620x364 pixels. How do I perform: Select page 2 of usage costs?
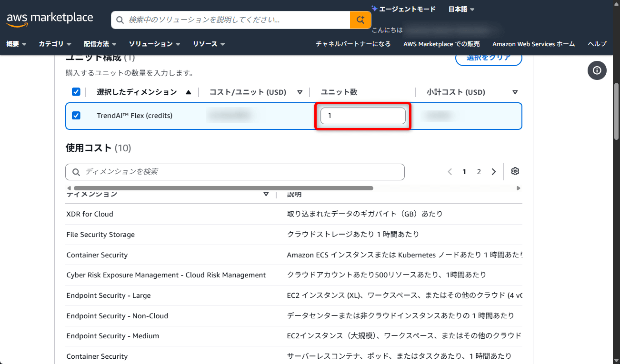coord(479,172)
